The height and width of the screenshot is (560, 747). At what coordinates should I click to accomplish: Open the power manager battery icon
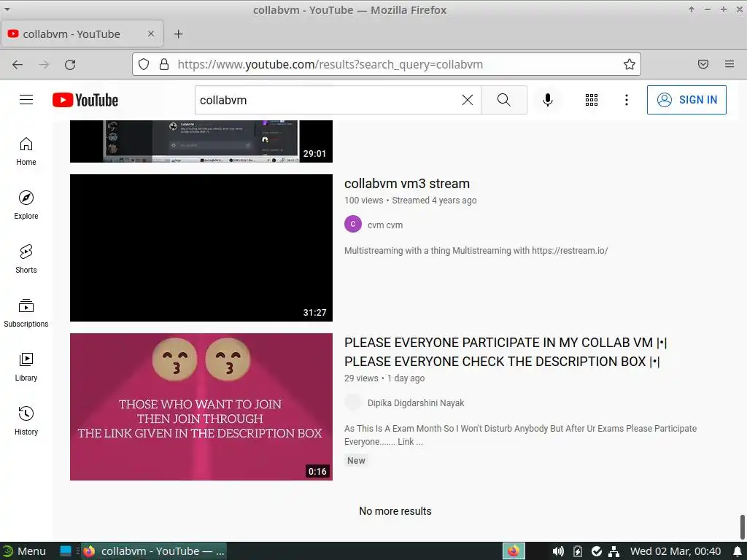tap(578, 551)
